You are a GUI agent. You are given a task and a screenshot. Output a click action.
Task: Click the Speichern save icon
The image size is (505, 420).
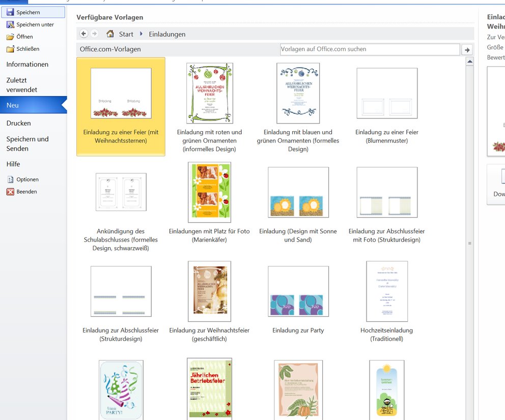pos(10,12)
